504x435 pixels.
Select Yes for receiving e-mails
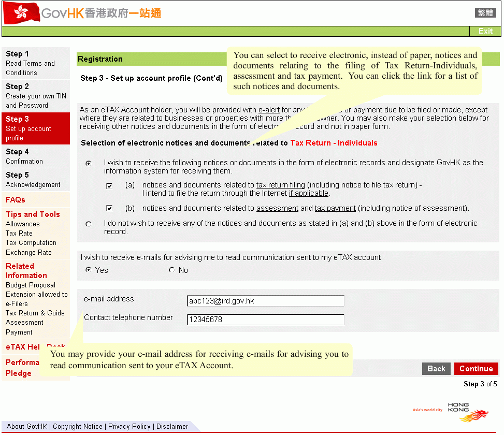tap(88, 270)
